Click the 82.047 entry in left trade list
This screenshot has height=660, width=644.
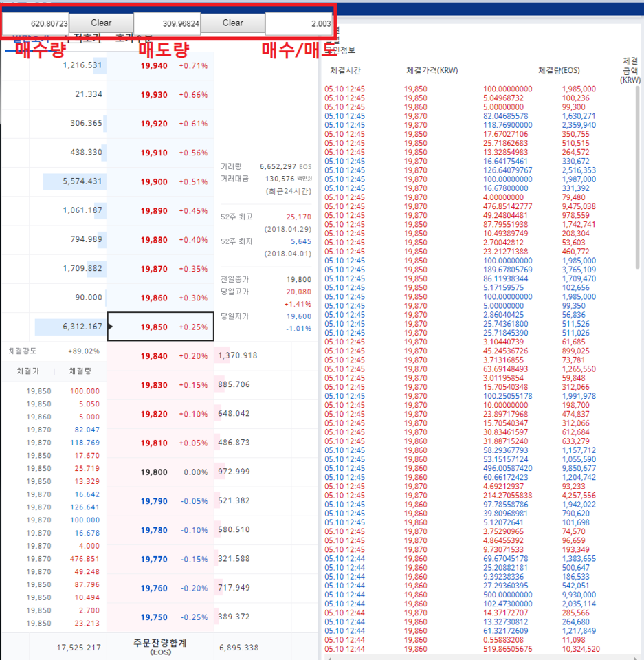coord(87,430)
